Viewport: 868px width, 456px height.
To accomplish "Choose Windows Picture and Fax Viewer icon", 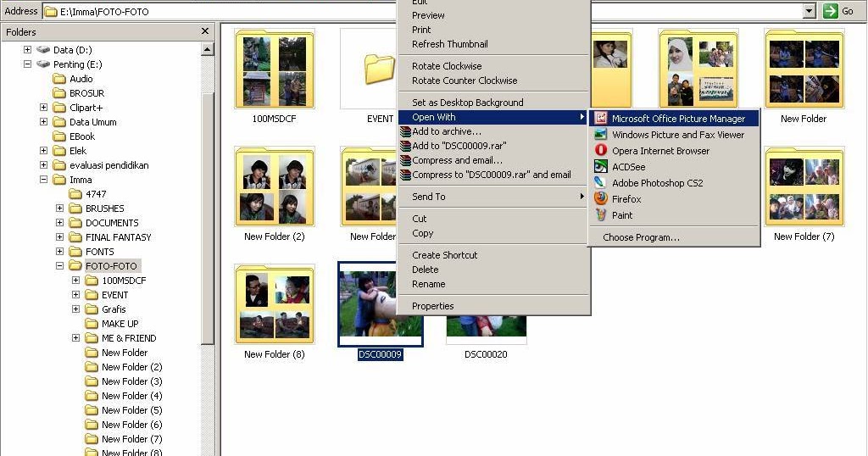I will [601, 135].
